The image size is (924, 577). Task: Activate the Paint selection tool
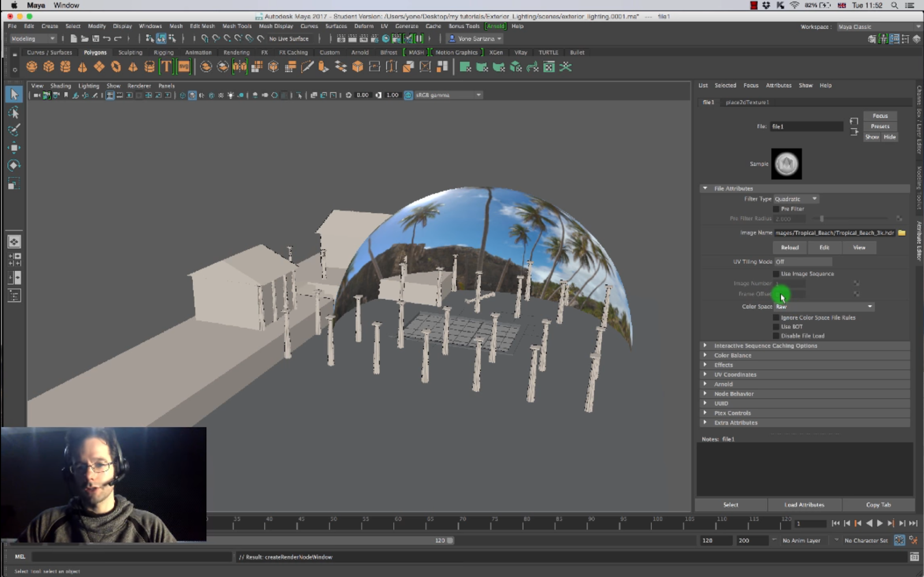(14, 130)
